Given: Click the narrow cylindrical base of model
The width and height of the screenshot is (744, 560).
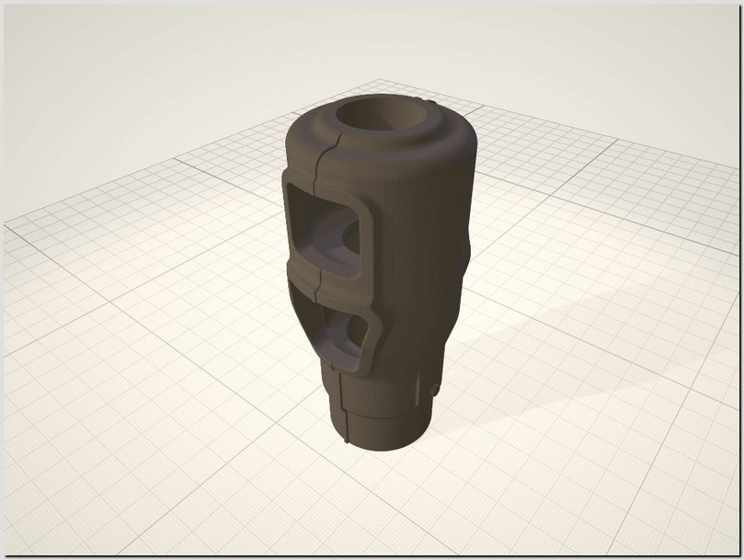Looking at the screenshot, I should [383, 413].
